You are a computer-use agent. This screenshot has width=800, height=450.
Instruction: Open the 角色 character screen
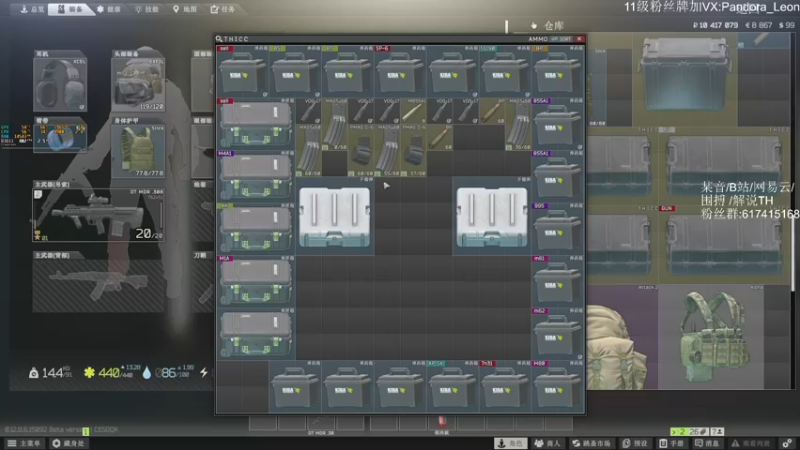point(511,443)
